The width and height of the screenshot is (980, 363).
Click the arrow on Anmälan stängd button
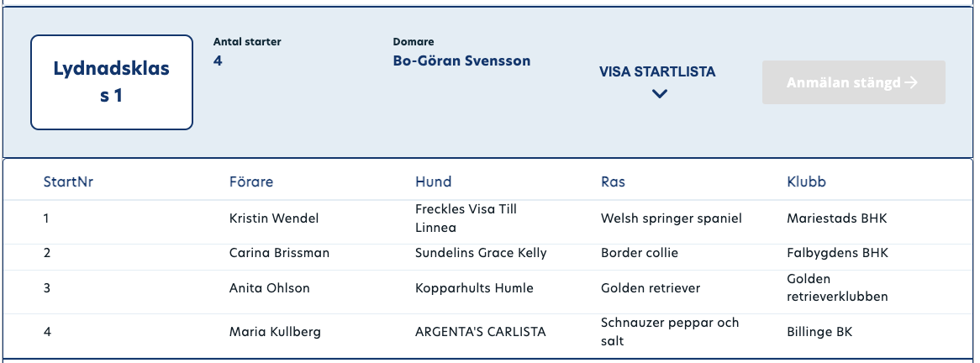click(911, 82)
